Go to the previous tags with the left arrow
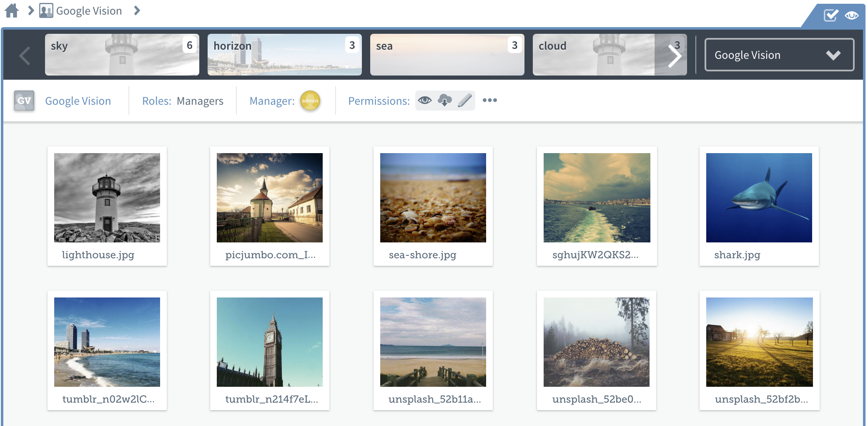 pyautogui.click(x=25, y=55)
